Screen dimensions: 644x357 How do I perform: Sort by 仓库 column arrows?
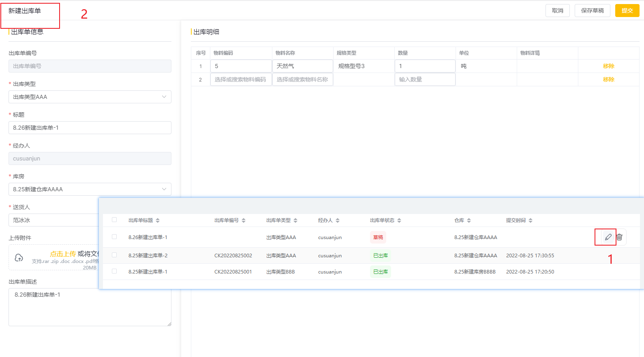coord(469,220)
